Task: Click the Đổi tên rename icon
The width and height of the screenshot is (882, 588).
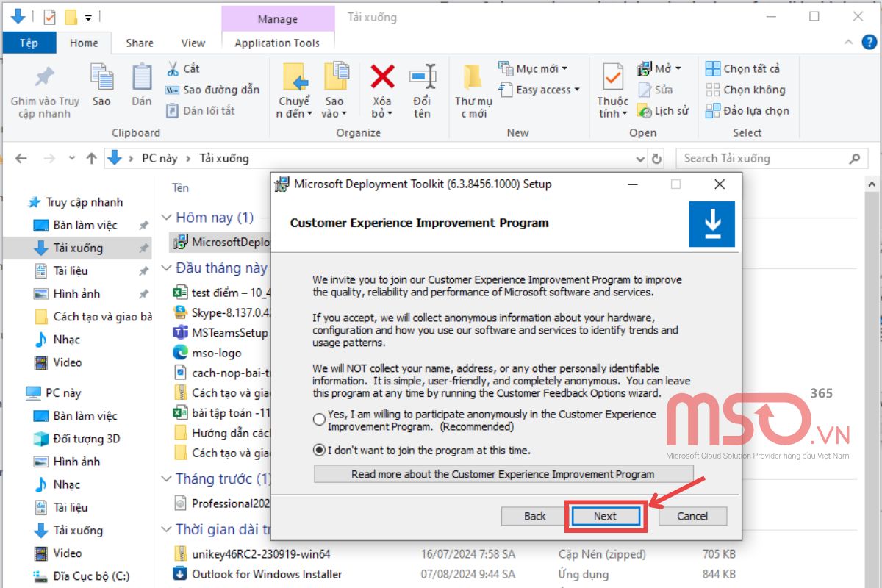Action: 423,77
